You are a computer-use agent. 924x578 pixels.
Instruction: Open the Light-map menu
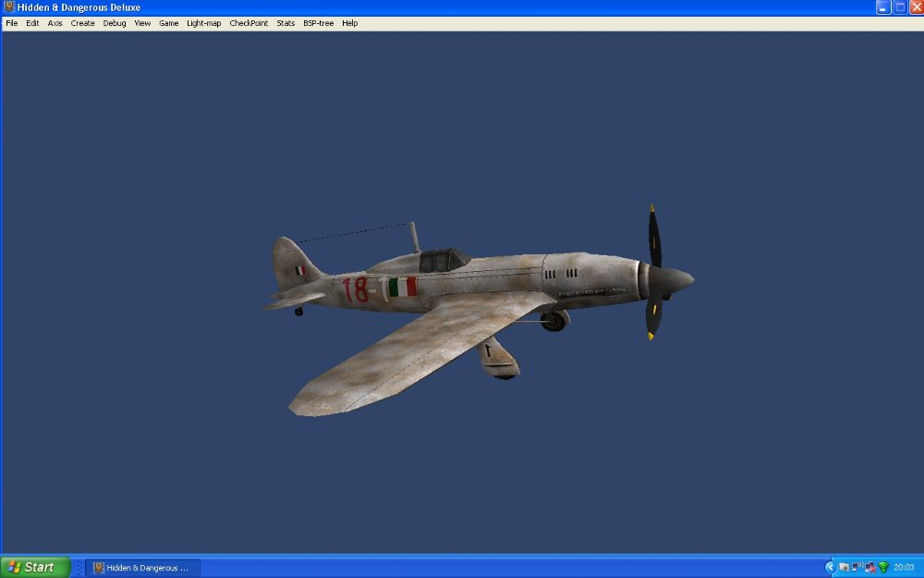[x=202, y=23]
